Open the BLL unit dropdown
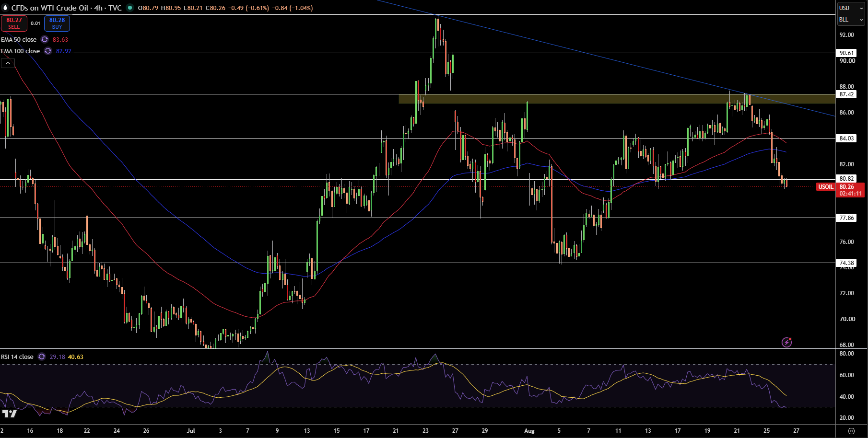 point(851,20)
